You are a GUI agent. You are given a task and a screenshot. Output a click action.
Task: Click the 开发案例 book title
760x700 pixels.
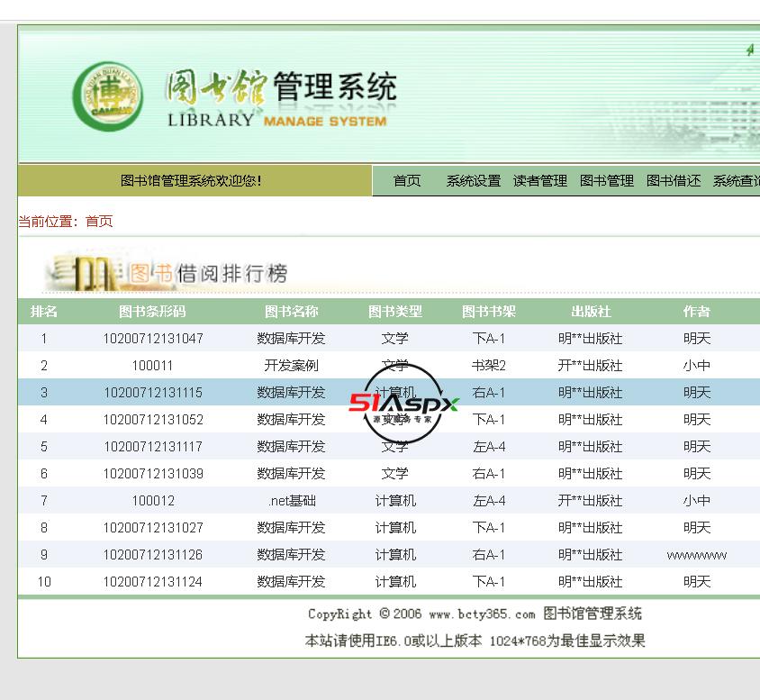point(292,366)
